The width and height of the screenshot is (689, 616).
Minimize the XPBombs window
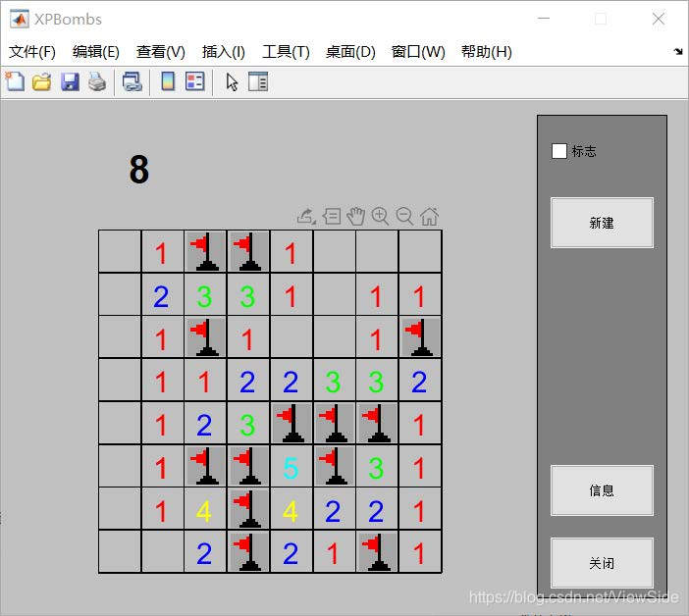coord(544,19)
